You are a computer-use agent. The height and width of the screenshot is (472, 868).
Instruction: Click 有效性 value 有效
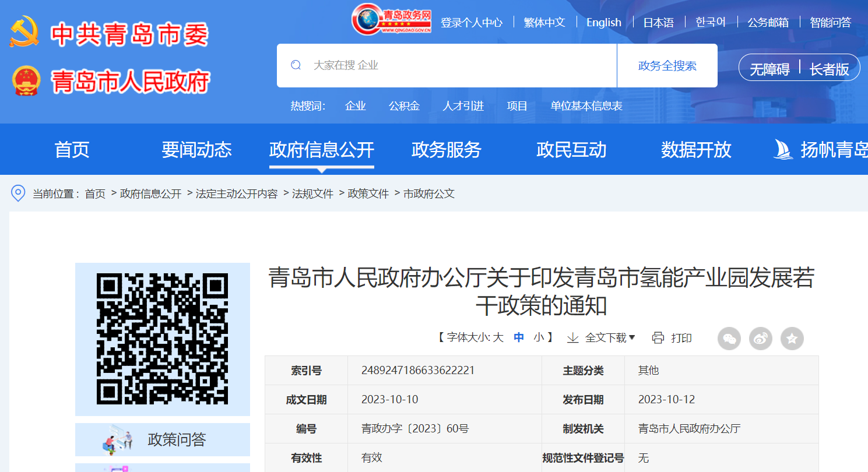372,457
